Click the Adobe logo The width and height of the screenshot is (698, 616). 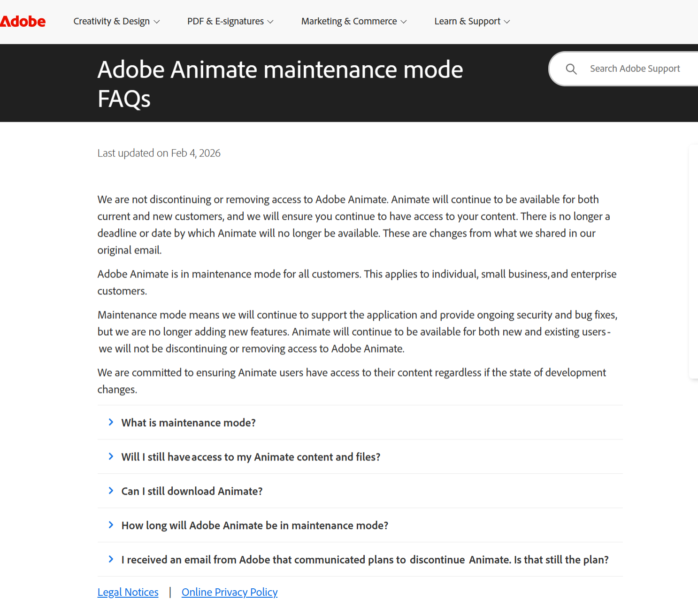[x=23, y=22]
